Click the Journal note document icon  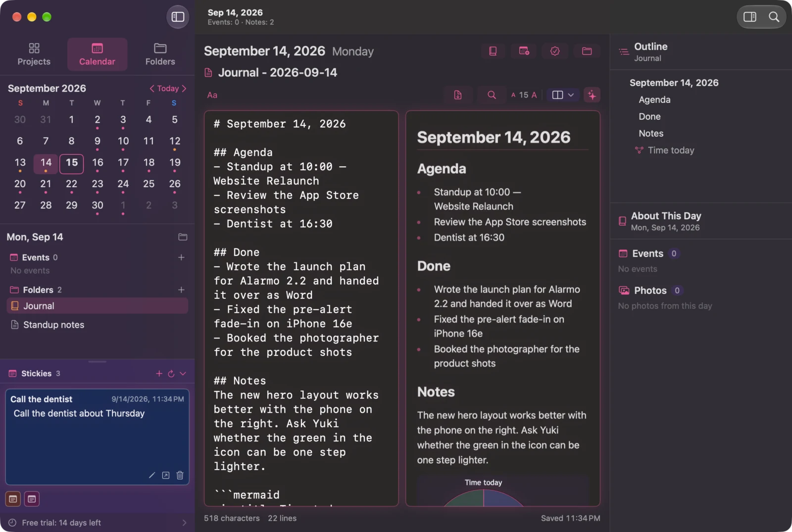208,73
